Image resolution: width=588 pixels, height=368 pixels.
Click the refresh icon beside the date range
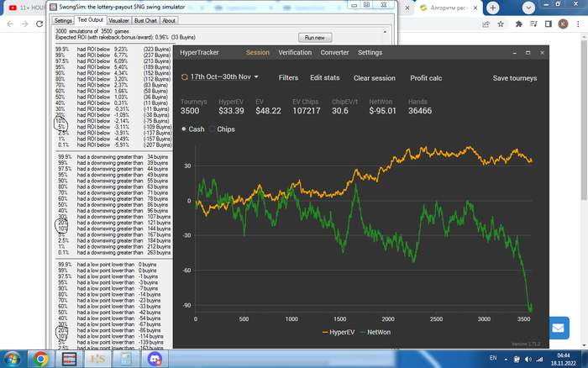pos(184,77)
